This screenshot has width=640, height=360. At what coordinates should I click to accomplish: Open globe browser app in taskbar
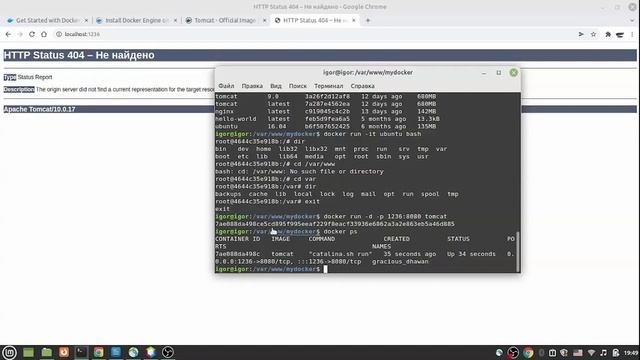tap(133, 352)
